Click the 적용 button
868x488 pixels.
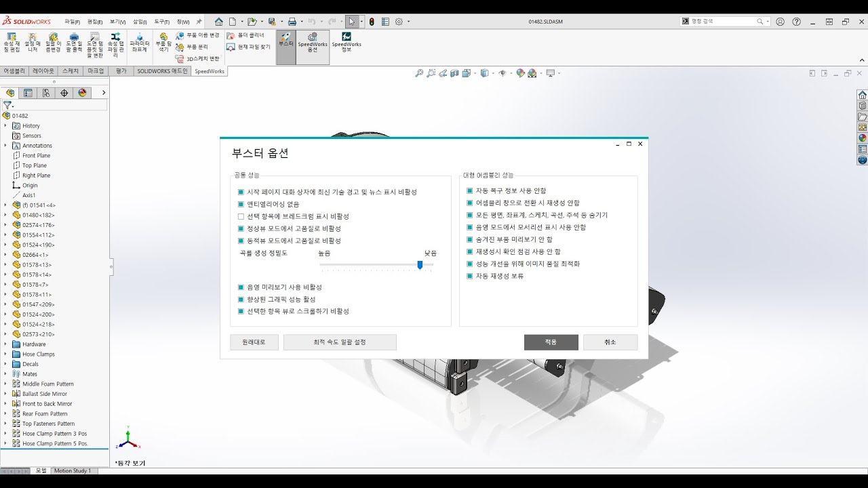point(551,342)
